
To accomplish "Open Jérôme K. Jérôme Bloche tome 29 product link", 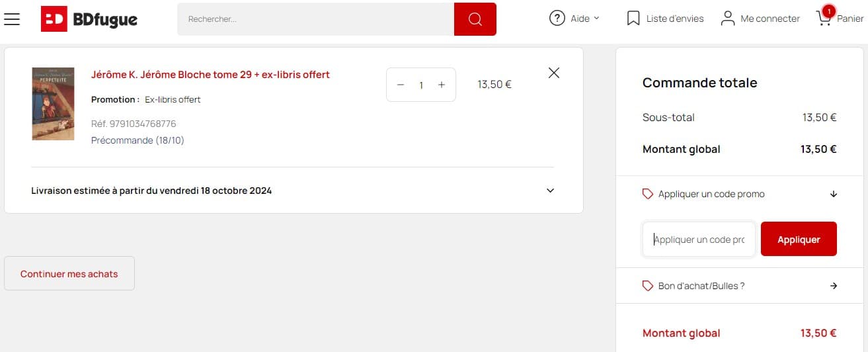I will [x=210, y=75].
